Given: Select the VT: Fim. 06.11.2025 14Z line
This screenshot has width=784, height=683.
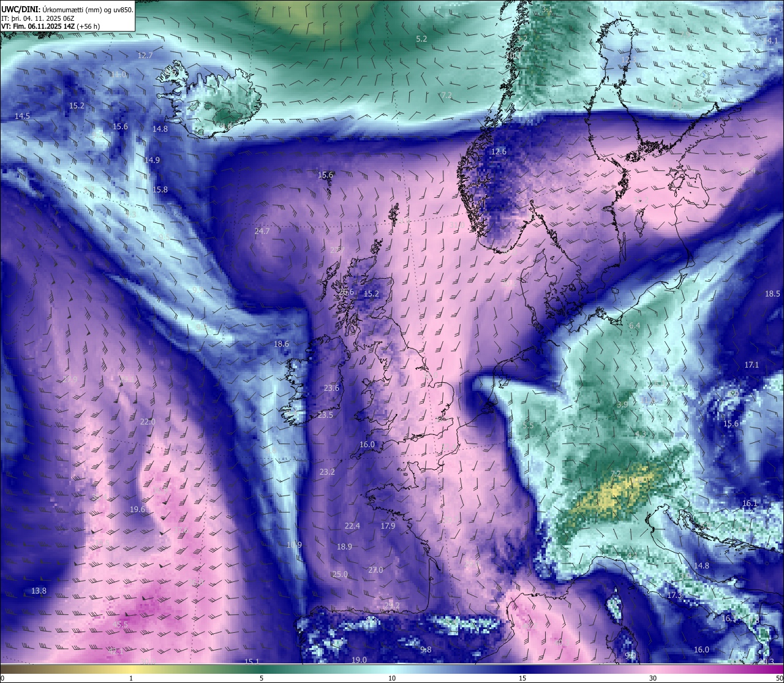Looking at the screenshot, I should coord(51,26).
